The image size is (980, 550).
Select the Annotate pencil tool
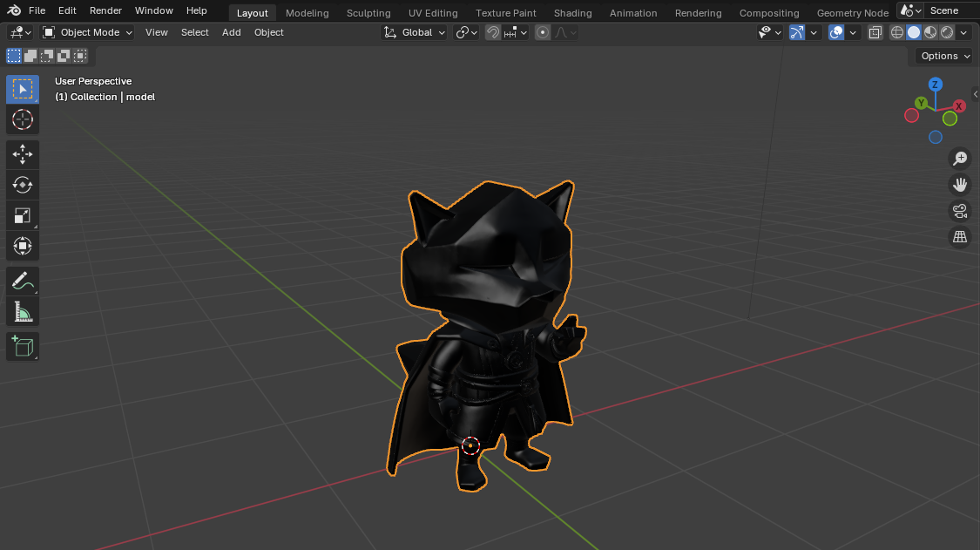point(23,281)
